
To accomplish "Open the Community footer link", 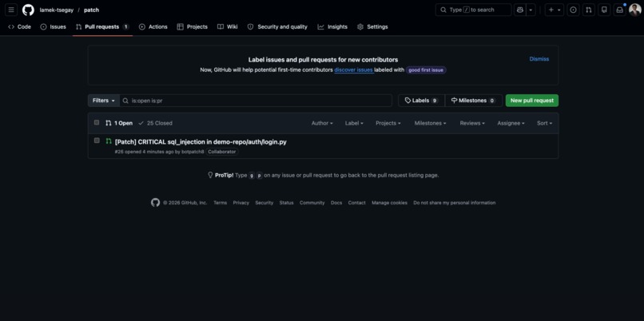I will [312, 203].
